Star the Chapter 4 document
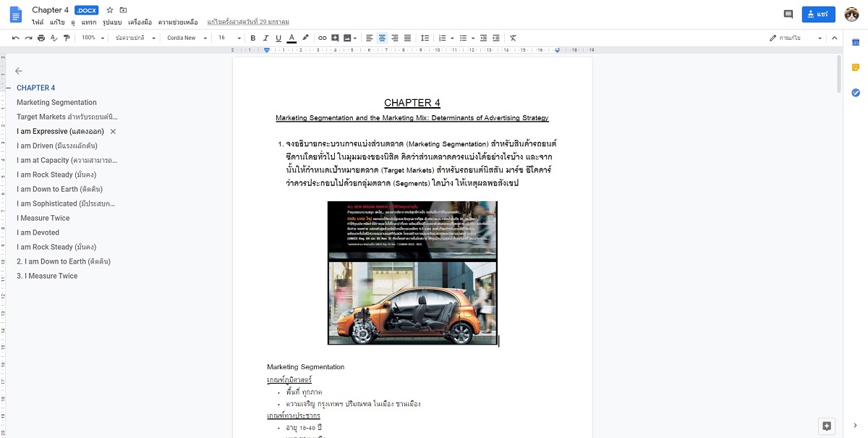868x438 pixels. point(110,10)
